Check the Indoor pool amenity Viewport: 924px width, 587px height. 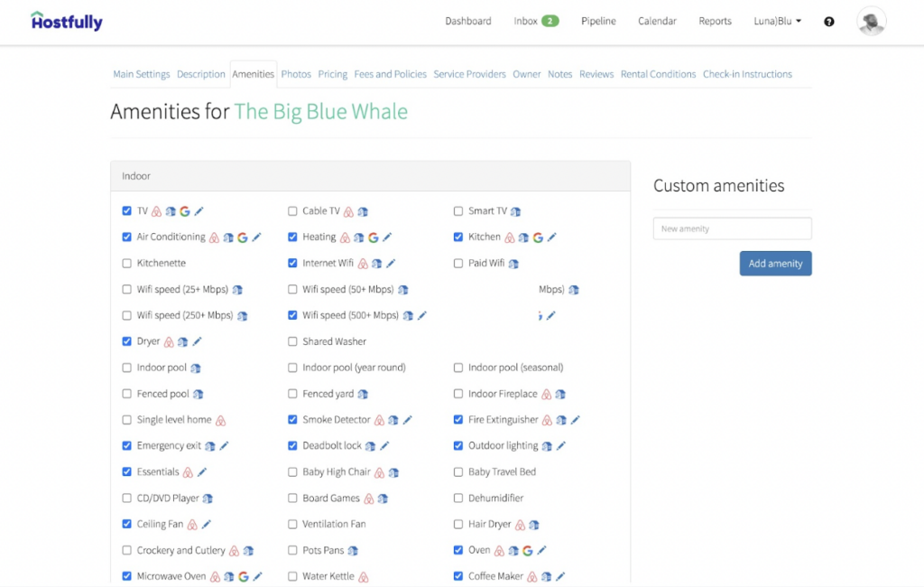126,368
